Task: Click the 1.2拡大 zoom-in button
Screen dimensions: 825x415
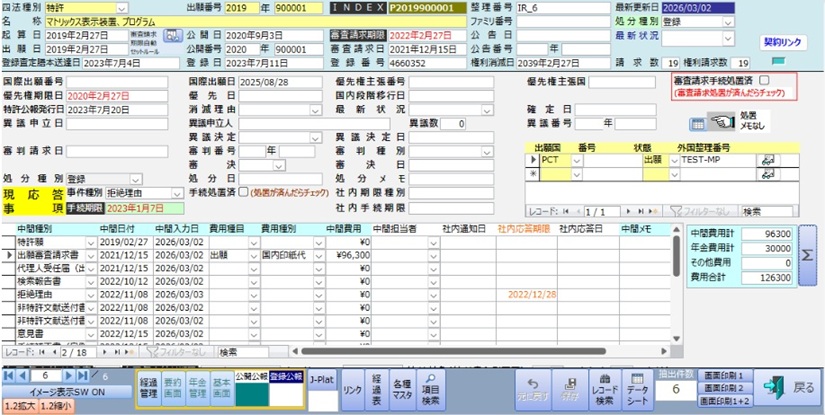Action: click(19, 406)
